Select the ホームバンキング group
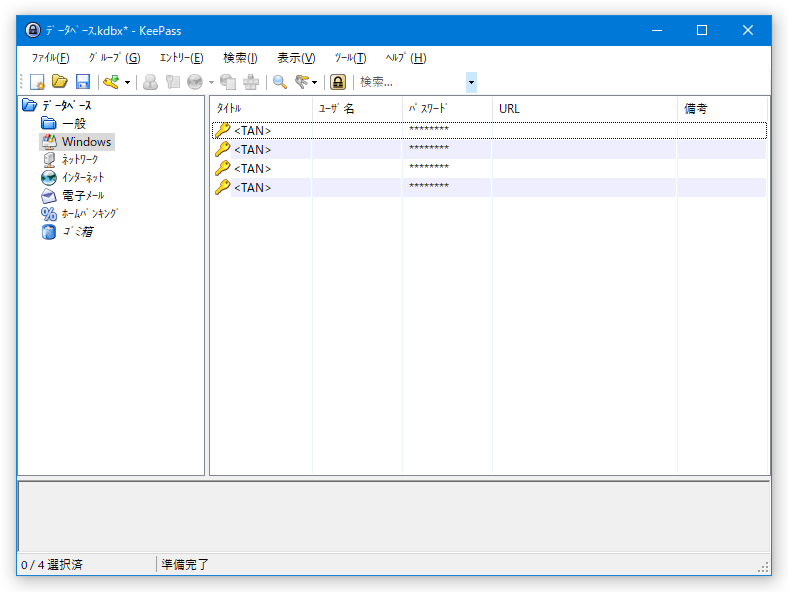This screenshot has width=788, height=592. click(x=89, y=214)
